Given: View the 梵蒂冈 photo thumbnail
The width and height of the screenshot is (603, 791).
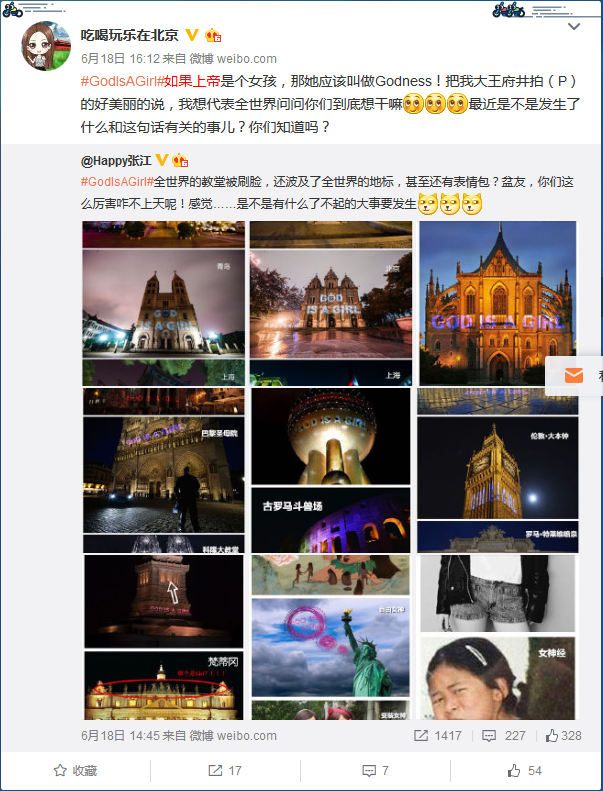Looking at the screenshot, I should pos(163,685).
